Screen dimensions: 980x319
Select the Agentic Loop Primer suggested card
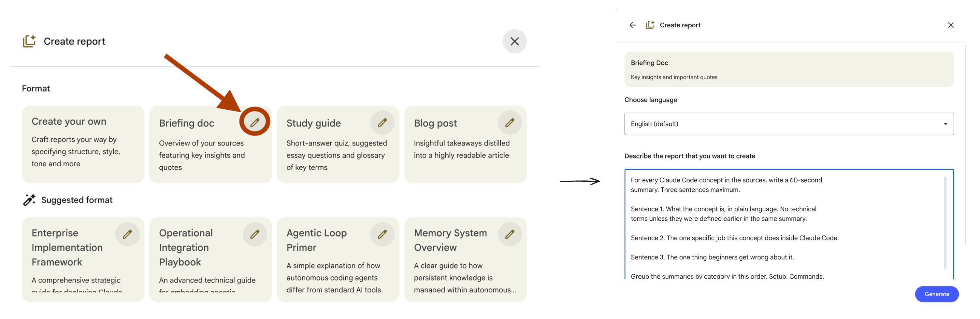[x=338, y=260]
